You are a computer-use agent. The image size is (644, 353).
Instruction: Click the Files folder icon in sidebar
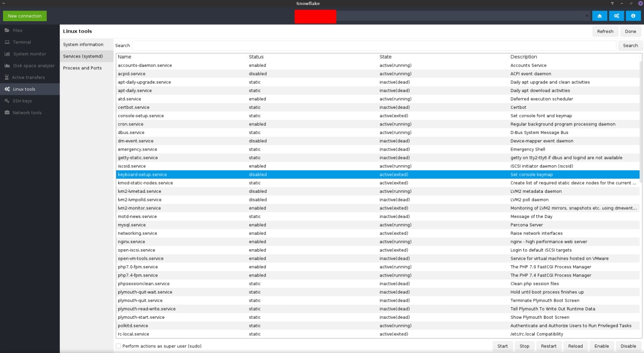(x=7, y=30)
